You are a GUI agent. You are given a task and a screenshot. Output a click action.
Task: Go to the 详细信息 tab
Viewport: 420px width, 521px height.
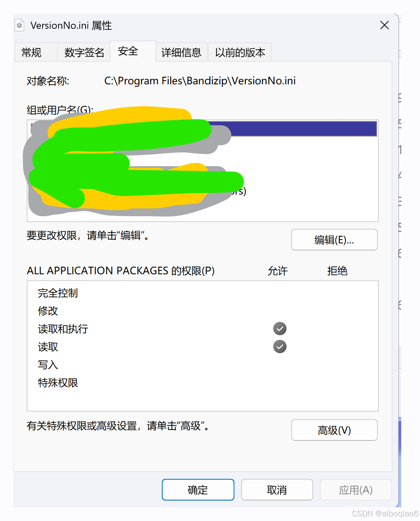(x=181, y=53)
